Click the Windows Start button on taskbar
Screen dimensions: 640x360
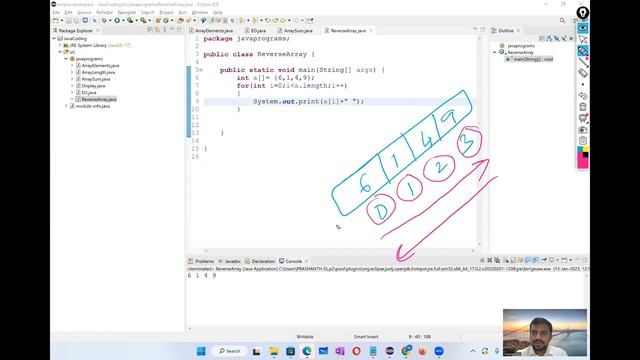click(x=201, y=351)
